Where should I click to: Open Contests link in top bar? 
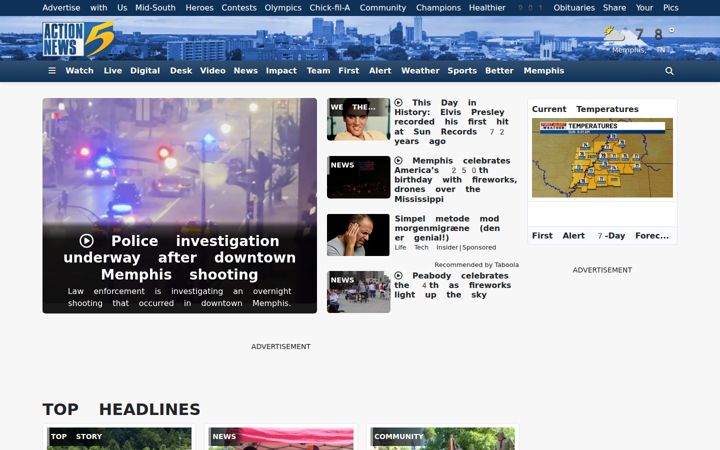coord(239,8)
